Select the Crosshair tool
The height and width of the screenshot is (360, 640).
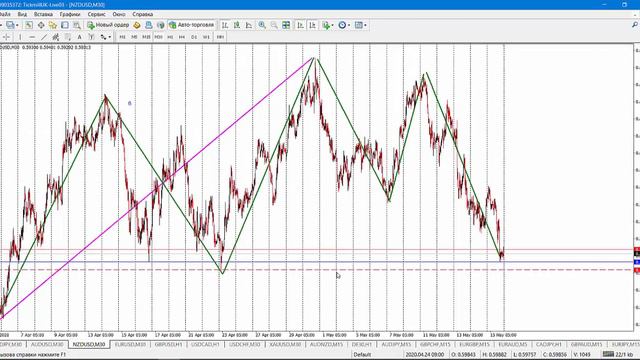point(7,37)
